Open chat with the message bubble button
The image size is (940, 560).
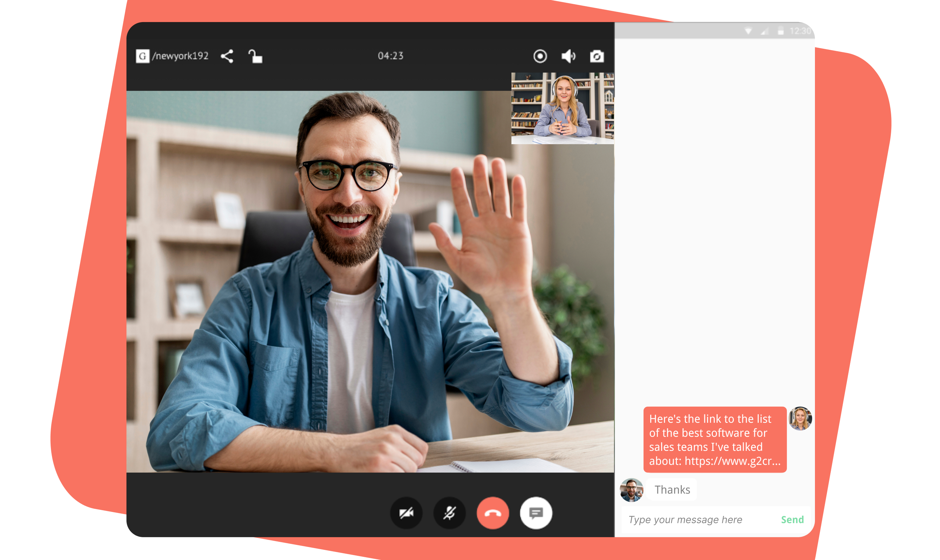point(536,513)
